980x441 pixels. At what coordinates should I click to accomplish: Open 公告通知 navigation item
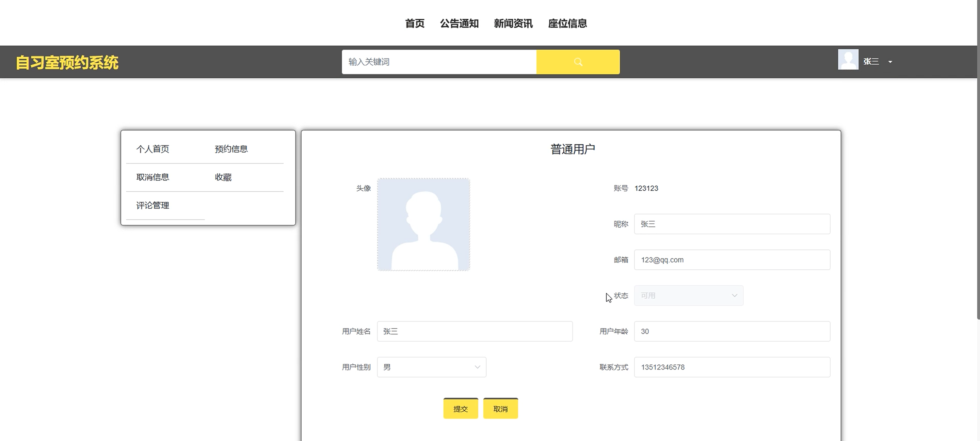pos(459,23)
